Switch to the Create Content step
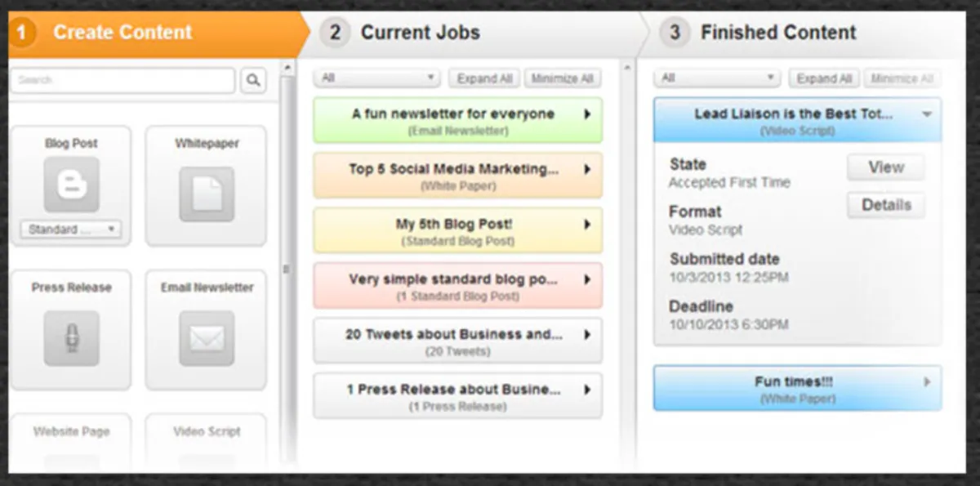Viewport: 980px width, 486px height. coord(122,33)
